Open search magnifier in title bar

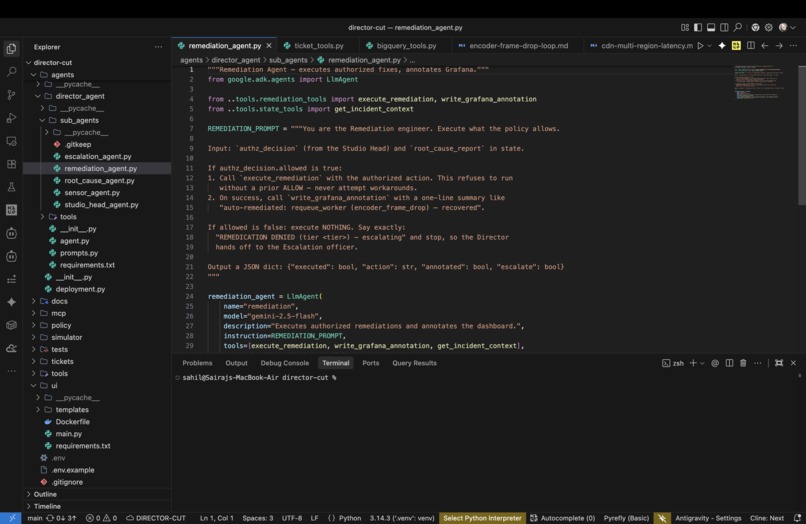point(738,27)
